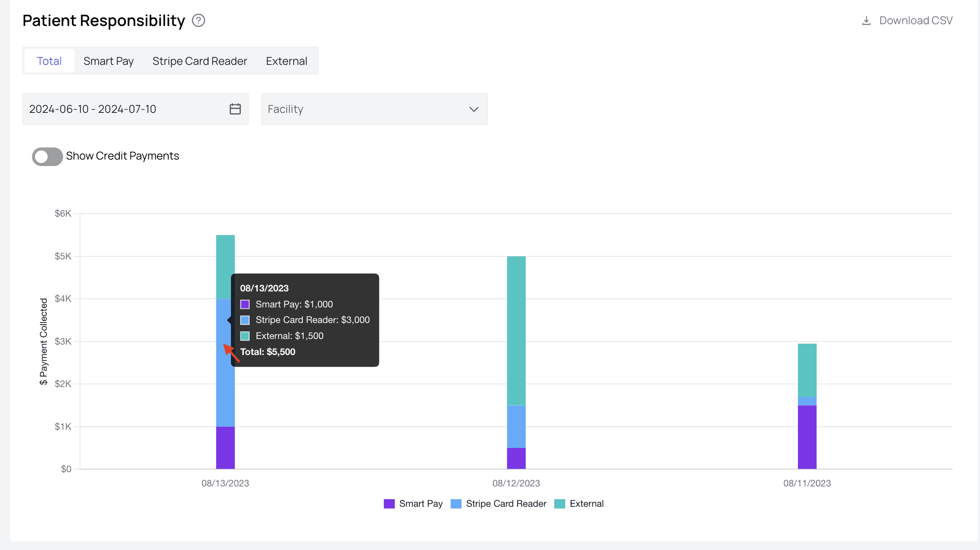The width and height of the screenshot is (980, 550).
Task: Toggle Smart Pay legend swatch
Action: (389, 504)
